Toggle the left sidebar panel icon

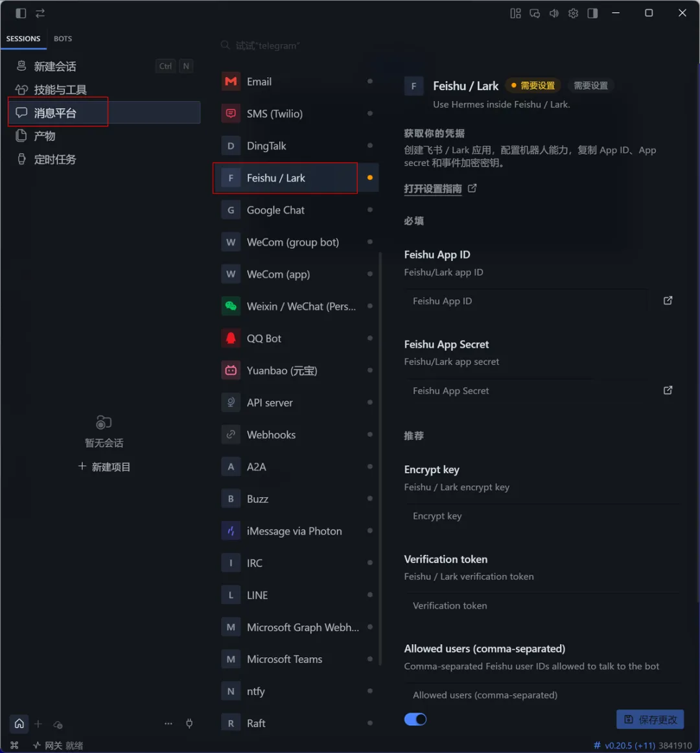21,13
